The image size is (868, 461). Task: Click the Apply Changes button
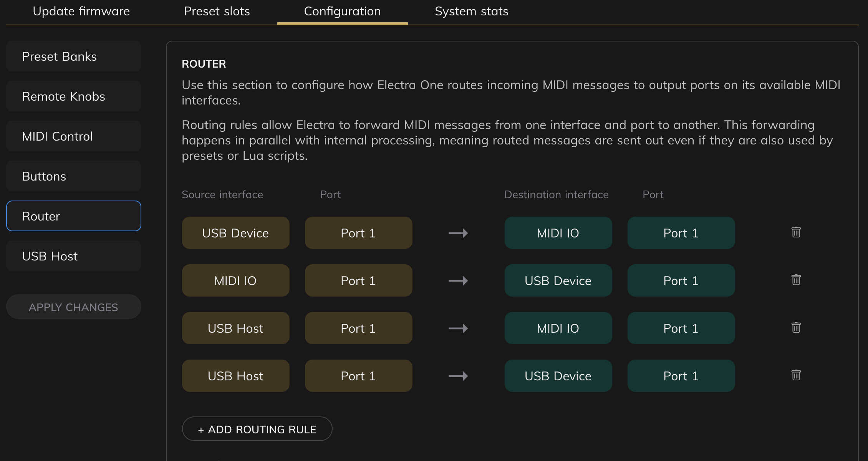point(74,307)
